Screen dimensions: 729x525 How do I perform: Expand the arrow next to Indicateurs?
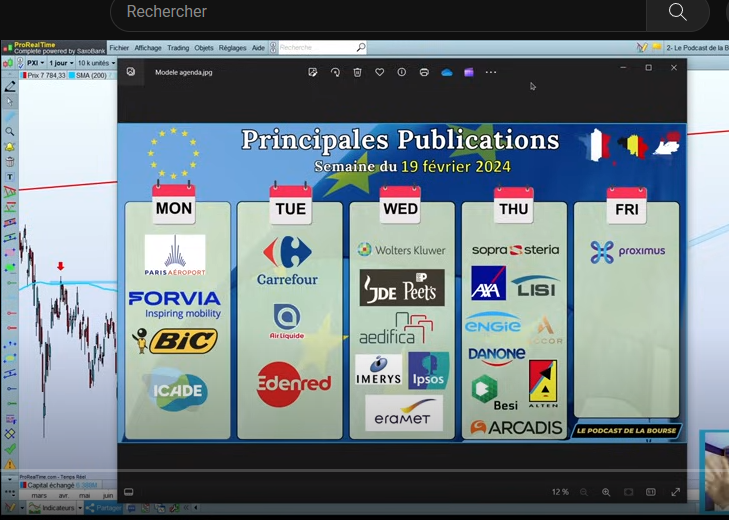click(80, 508)
